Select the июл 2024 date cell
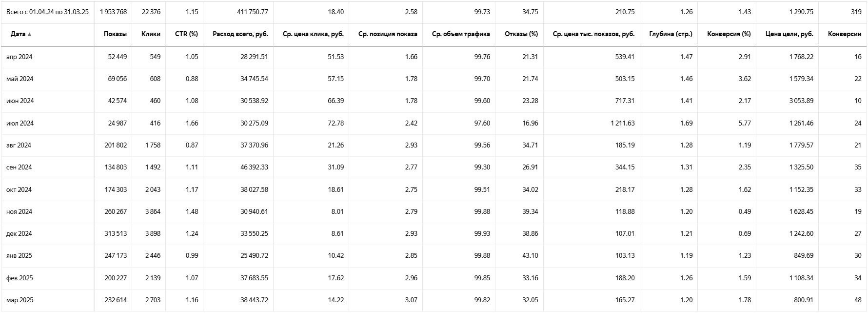Image resolution: width=868 pixels, height=313 pixels. pyautogui.click(x=20, y=123)
